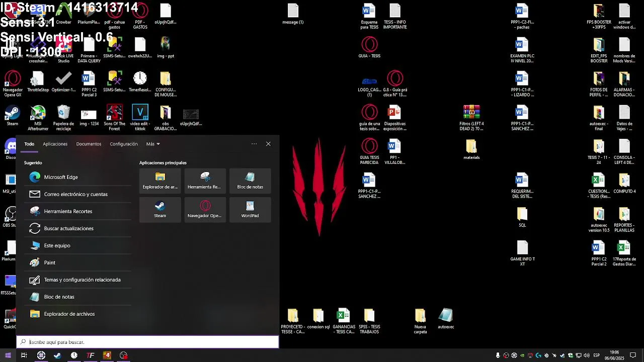
Task: Open Task View on the taskbar
Action: pyautogui.click(x=24, y=355)
